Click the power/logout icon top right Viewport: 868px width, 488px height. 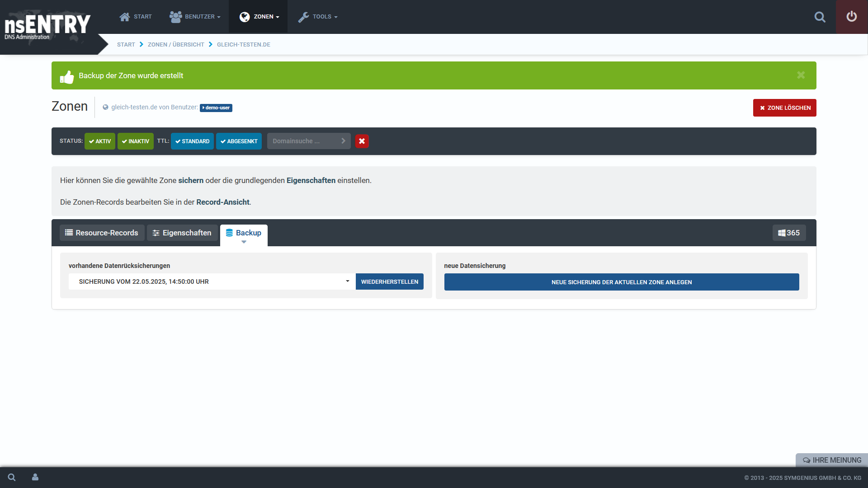pos(852,17)
